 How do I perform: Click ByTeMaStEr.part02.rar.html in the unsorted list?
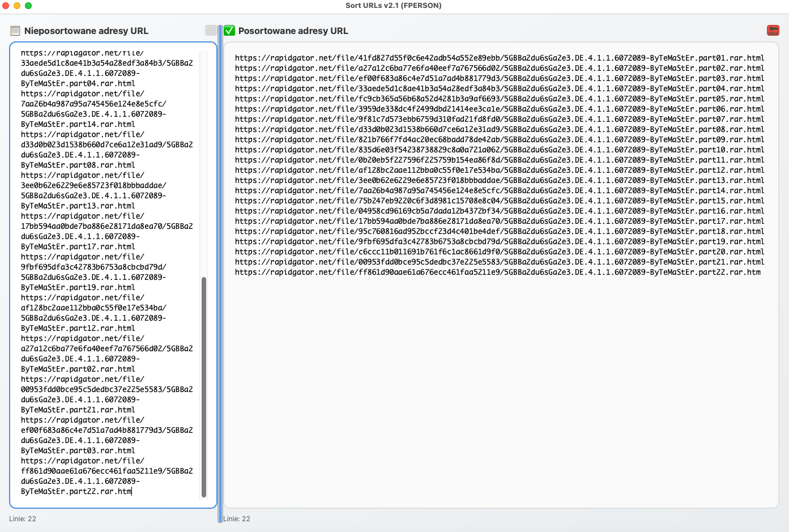[78, 369]
